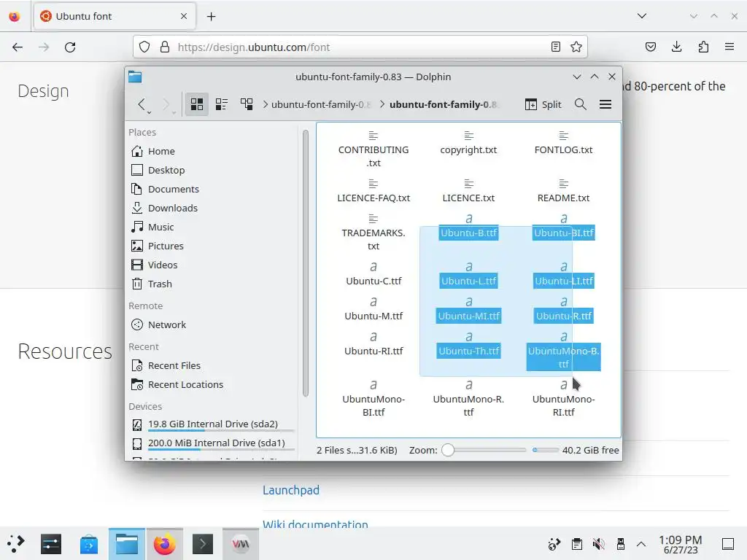Screen dimensions: 747x560
Task: Select the Ubuntu-M.ttf font file
Action: [x=373, y=309]
